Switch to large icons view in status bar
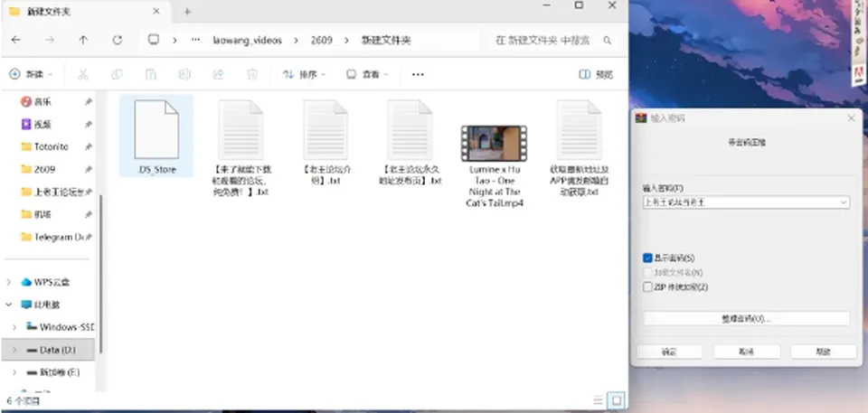This screenshot has height=413, width=868. [x=617, y=400]
